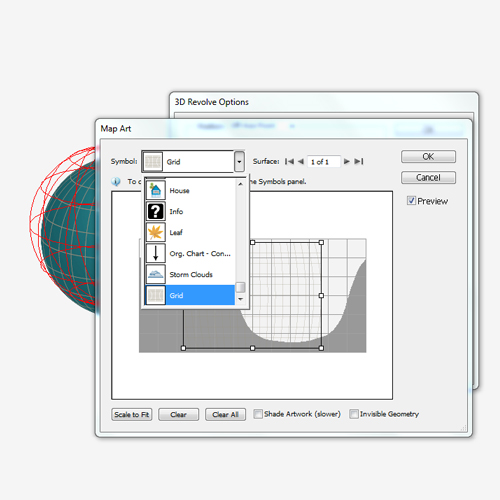Click the right-middle handle of the mapped grid
Screen dimensions: 500x500
(321, 295)
